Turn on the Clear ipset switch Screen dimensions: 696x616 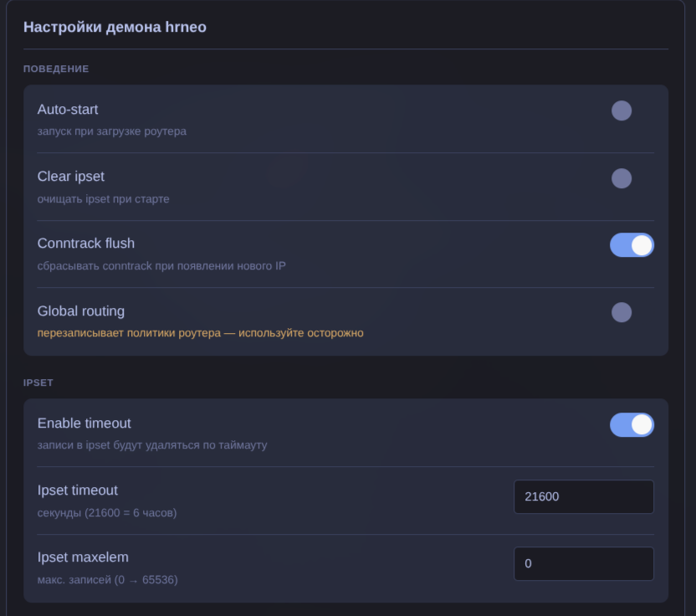tap(631, 178)
